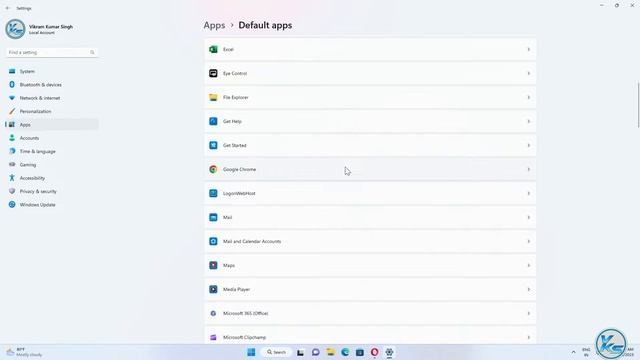Click the page vertical scrollbar thumb
This screenshot has height=360, width=640.
[638, 105]
